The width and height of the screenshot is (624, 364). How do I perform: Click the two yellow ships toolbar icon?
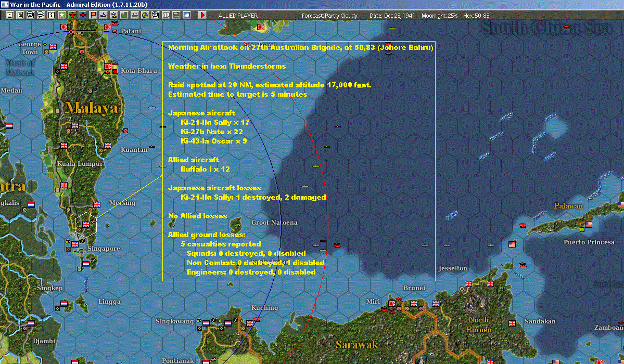pyautogui.click(x=114, y=15)
